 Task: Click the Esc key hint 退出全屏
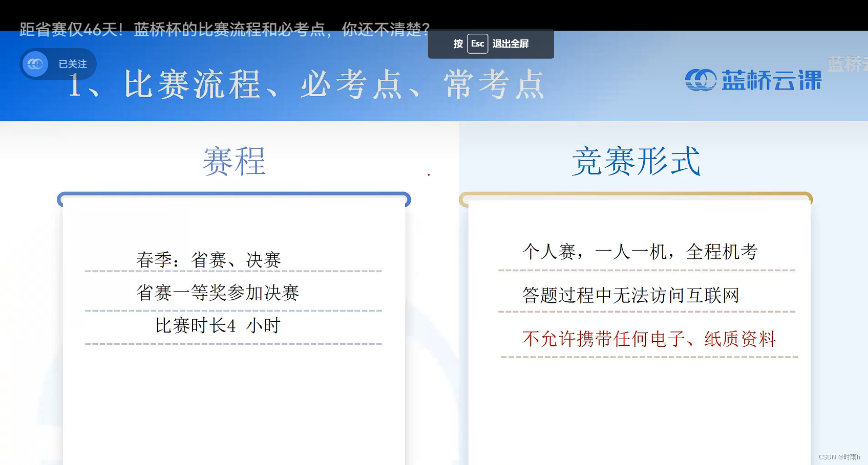click(x=491, y=44)
